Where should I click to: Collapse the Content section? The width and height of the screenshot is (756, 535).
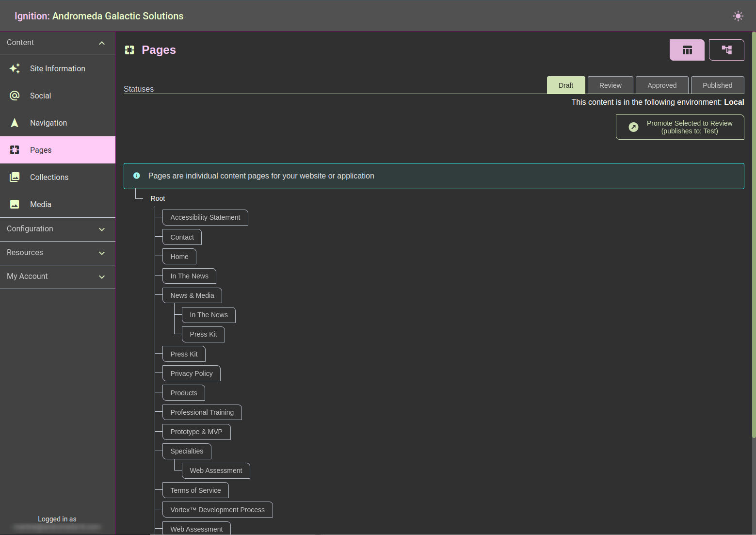point(58,43)
